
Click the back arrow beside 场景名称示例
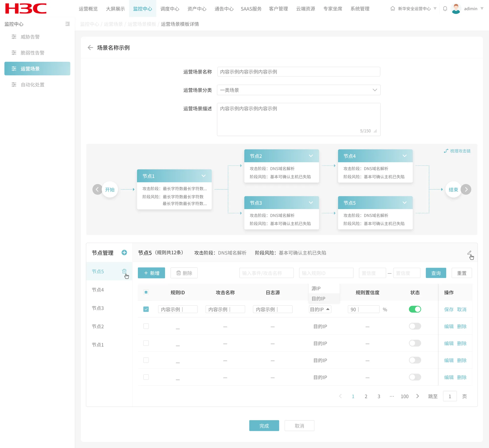click(x=90, y=48)
